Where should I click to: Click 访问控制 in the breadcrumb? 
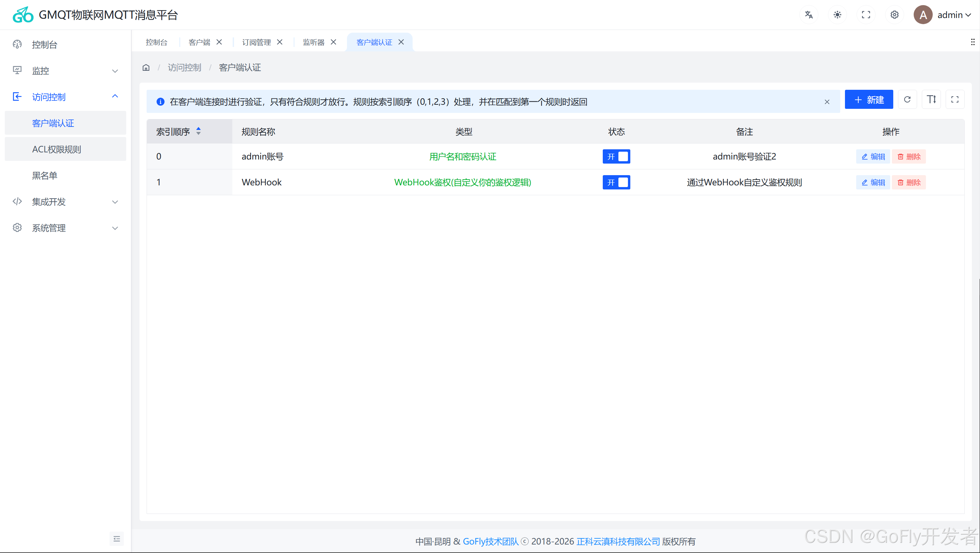[x=184, y=68]
